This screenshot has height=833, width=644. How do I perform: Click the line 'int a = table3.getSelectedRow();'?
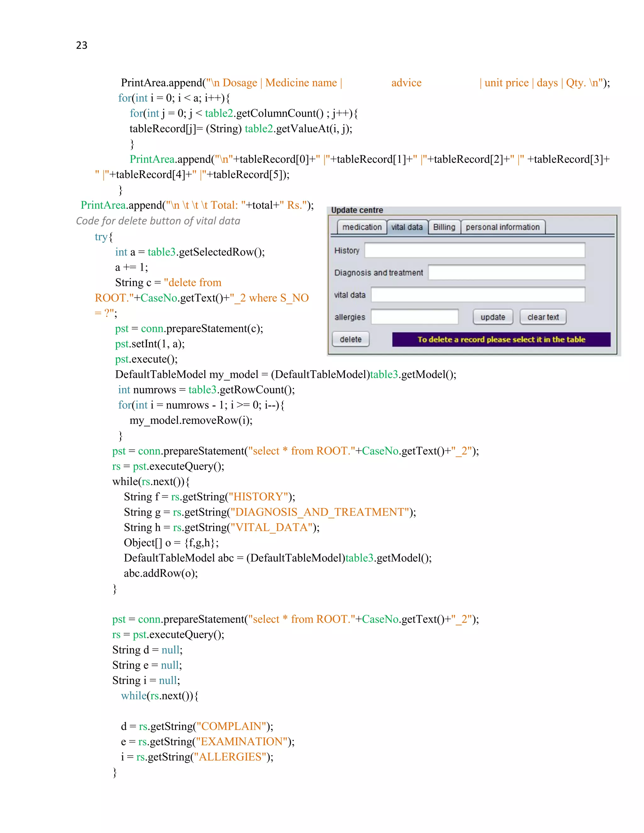190,252
